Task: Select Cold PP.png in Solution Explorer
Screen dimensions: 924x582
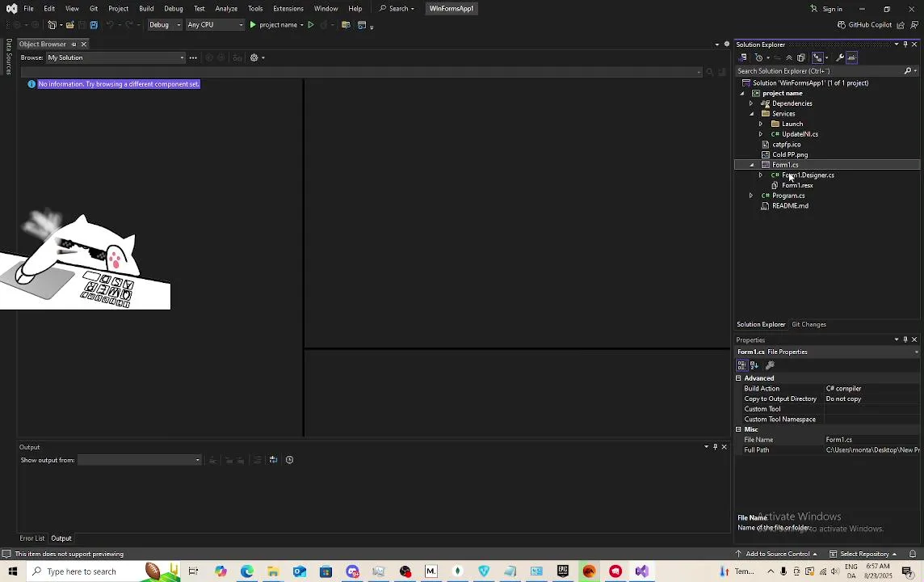Action: (790, 154)
